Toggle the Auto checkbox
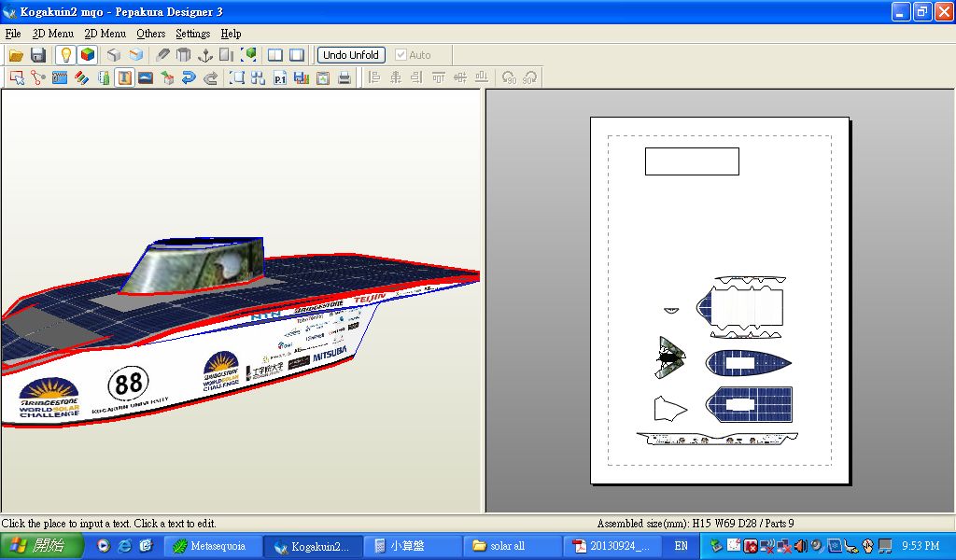956x560 pixels. [401, 55]
